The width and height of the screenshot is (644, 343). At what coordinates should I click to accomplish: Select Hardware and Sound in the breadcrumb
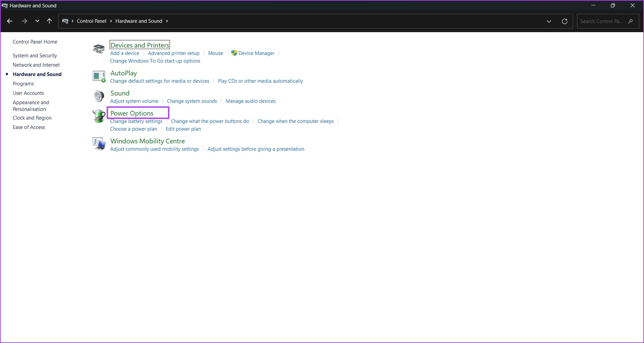click(x=139, y=21)
